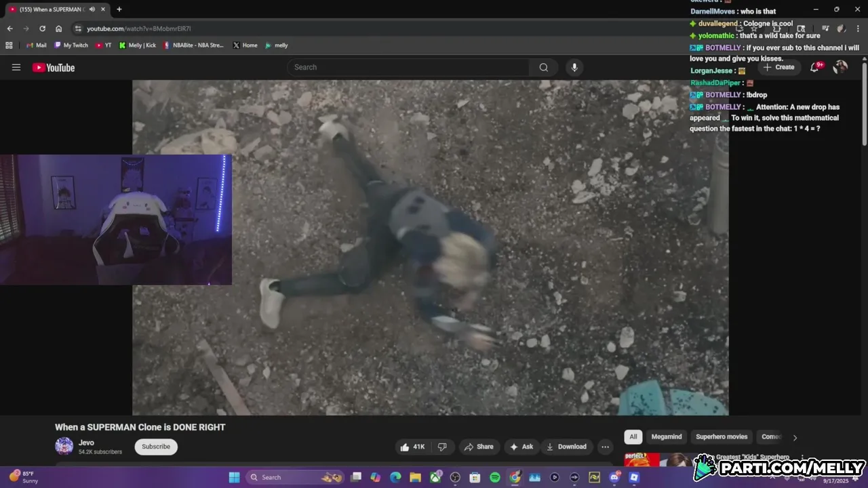Open the YT bookmark
This screenshot has width=868, height=488.
coord(104,45)
